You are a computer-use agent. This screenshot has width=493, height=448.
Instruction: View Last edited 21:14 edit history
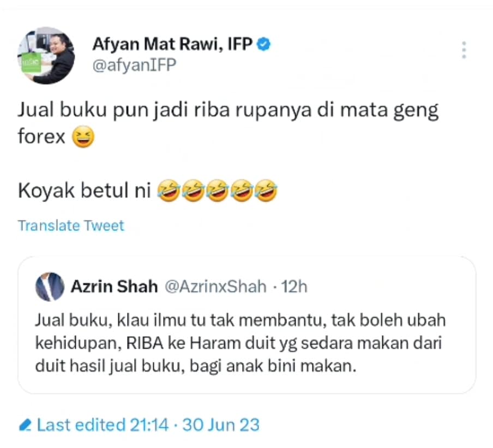click(x=103, y=425)
